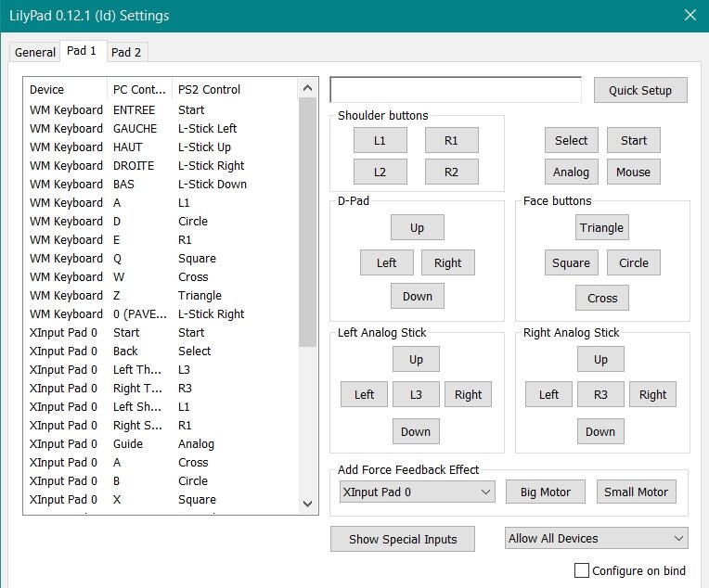The image size is (709, 588).
Task: Click the bindings list scroll down arrow
Action: (307, 504)
